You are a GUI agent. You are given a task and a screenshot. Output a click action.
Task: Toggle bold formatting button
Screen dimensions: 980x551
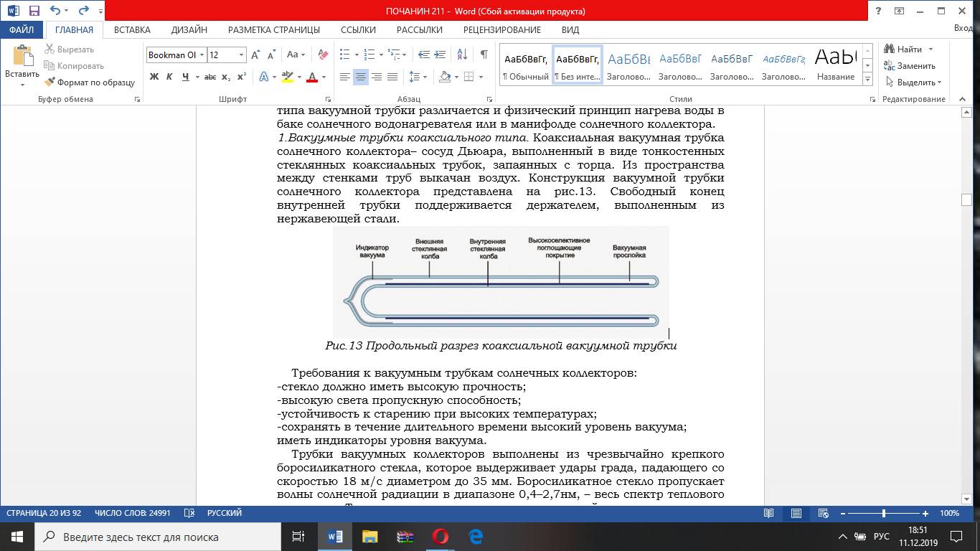click(x=154, y=77)
